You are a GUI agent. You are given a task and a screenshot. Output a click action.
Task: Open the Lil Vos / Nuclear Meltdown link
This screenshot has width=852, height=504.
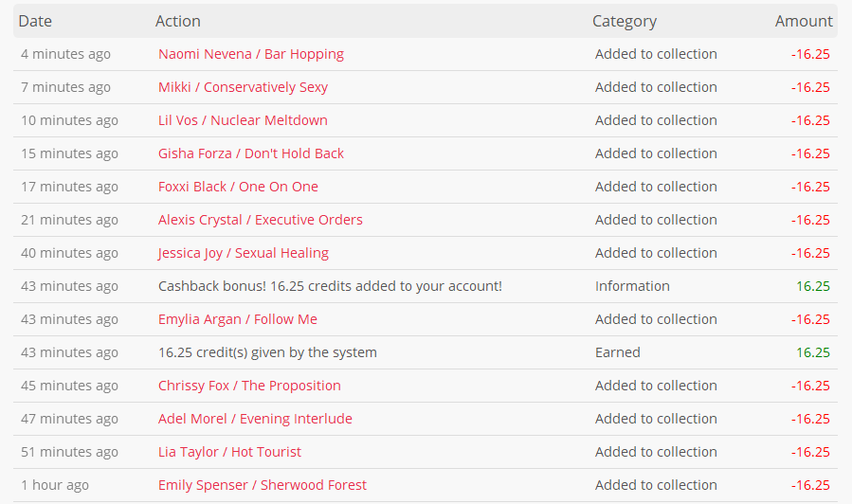(243, 120)
